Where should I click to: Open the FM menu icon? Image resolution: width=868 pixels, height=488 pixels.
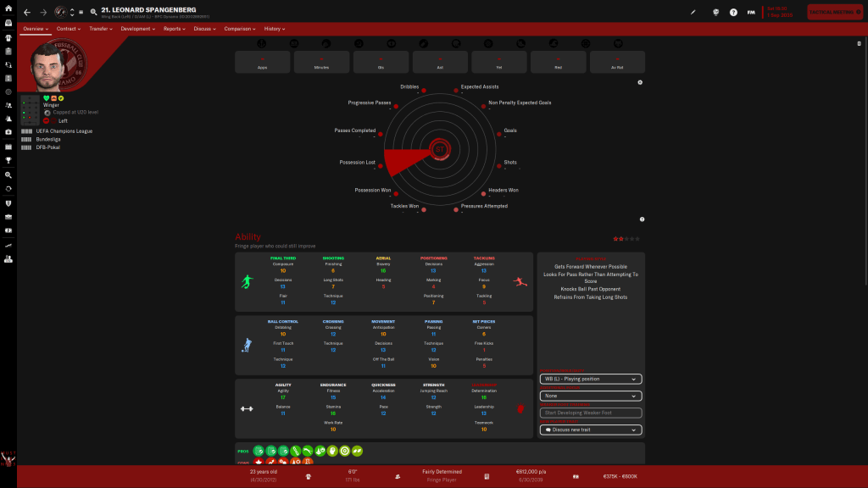point(751,13)
